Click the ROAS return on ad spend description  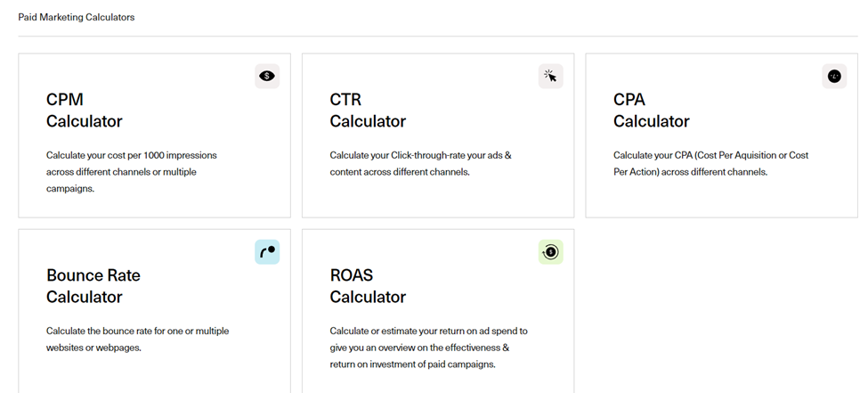428,348
